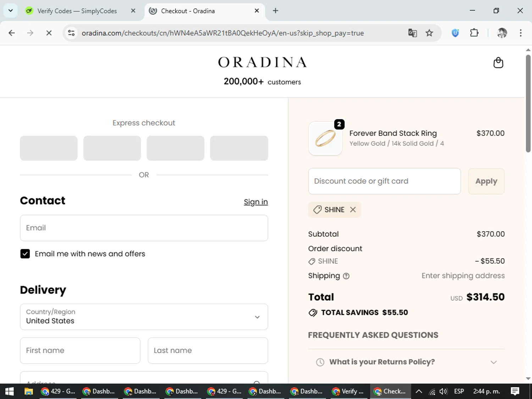Close the Checkout Oradina tab

coord(257,11)
